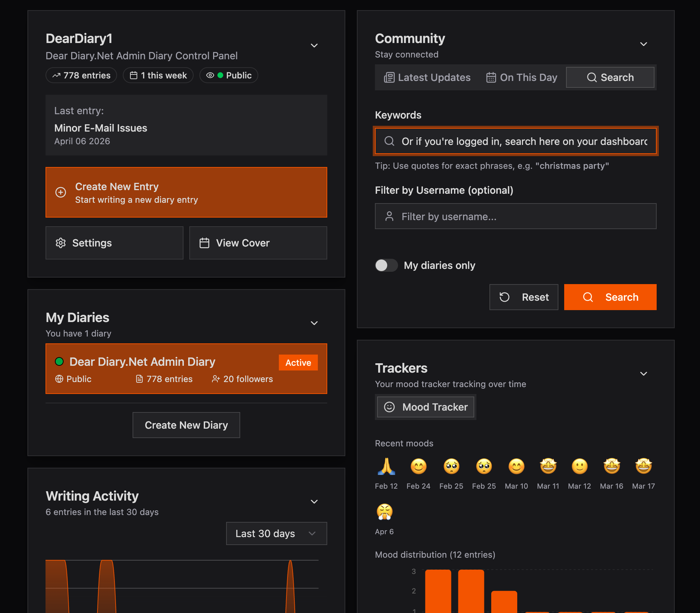Open the Last 30 days dropdown

coord(277,533)
